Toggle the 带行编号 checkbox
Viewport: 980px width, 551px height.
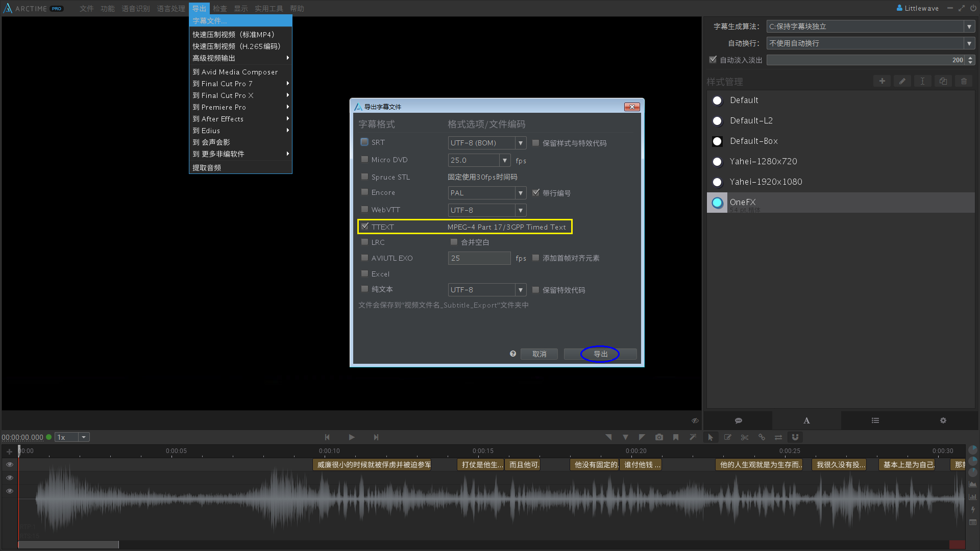coord(535,193)
